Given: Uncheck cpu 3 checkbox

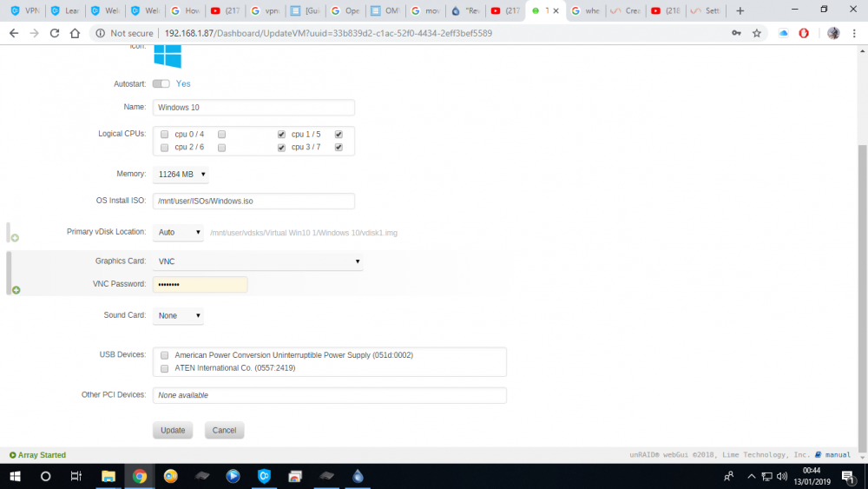Looking at the screenshot, I should (281, 148).
